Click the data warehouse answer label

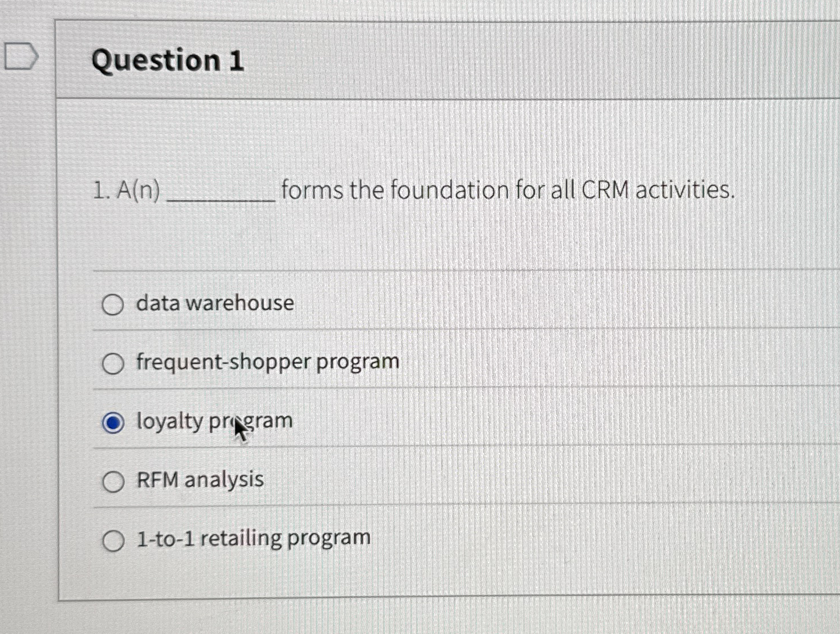click(x=213, y=303)
